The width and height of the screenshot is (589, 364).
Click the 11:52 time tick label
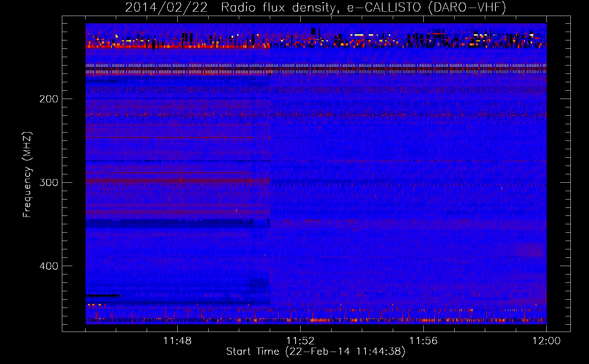(x=300, y=341)
